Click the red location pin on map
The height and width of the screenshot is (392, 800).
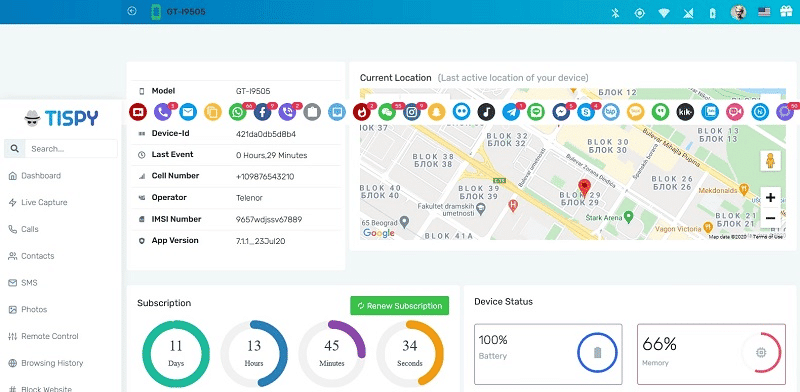[584, 188]
